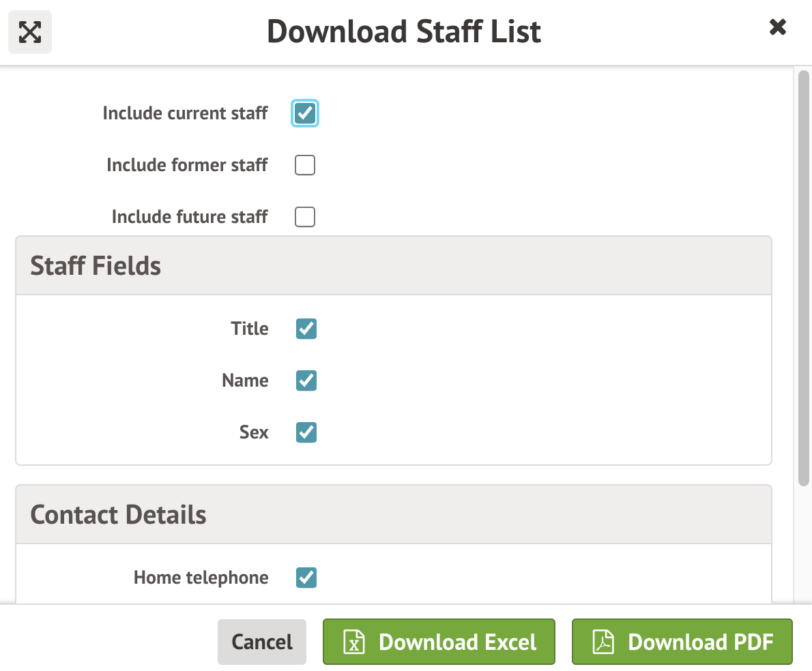This screenshot has width=812, height=671.
Task: Disable the Title field checkbox
Action: (x=306, y=329)
